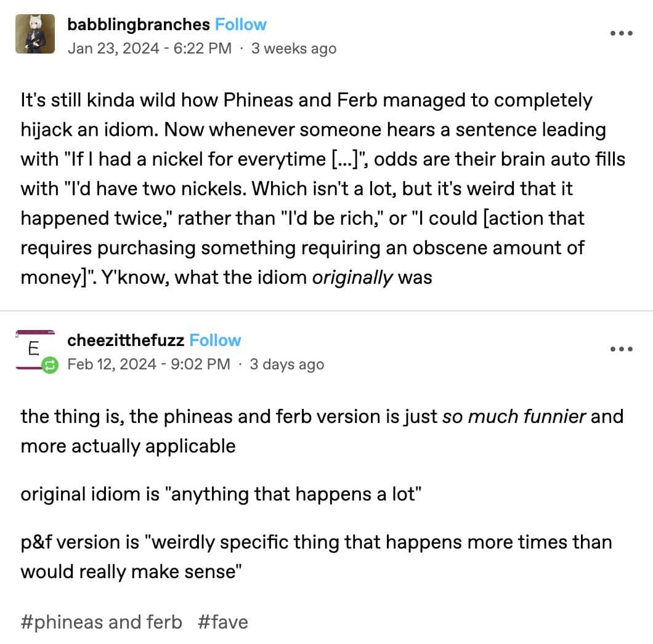This screenshot has width=653, height=644.
Task: Follow cheezitthefuzz
Action: [214, 340]
